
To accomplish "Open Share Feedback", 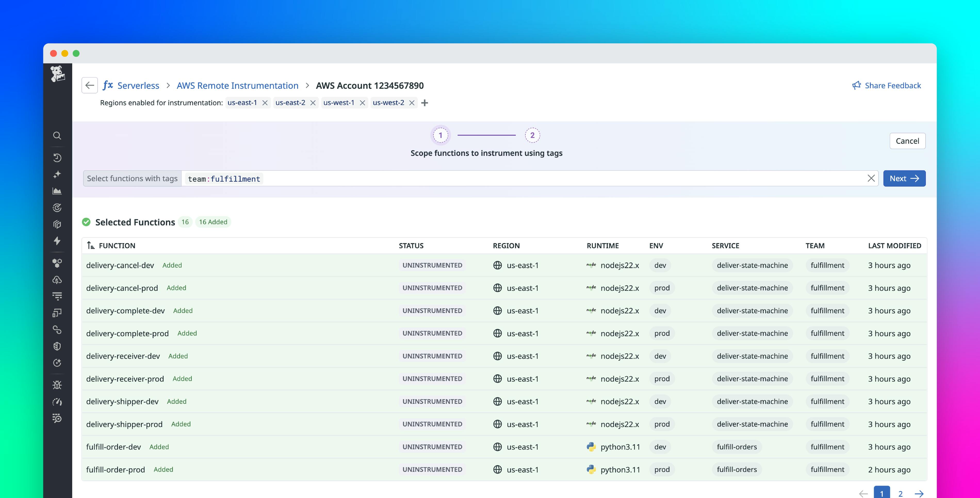I will tap(887, 85).
